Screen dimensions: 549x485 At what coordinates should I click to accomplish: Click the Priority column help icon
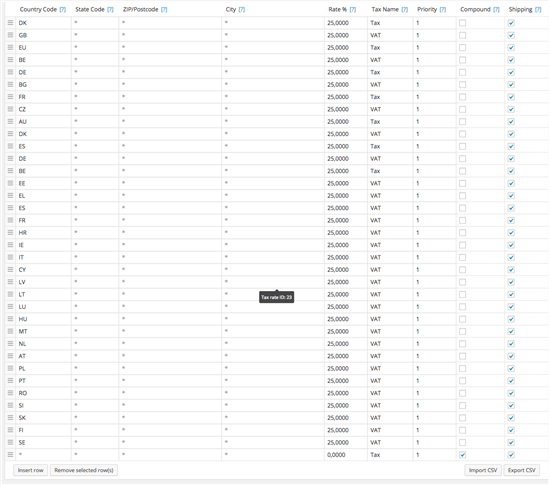click(x=443, y=9)
